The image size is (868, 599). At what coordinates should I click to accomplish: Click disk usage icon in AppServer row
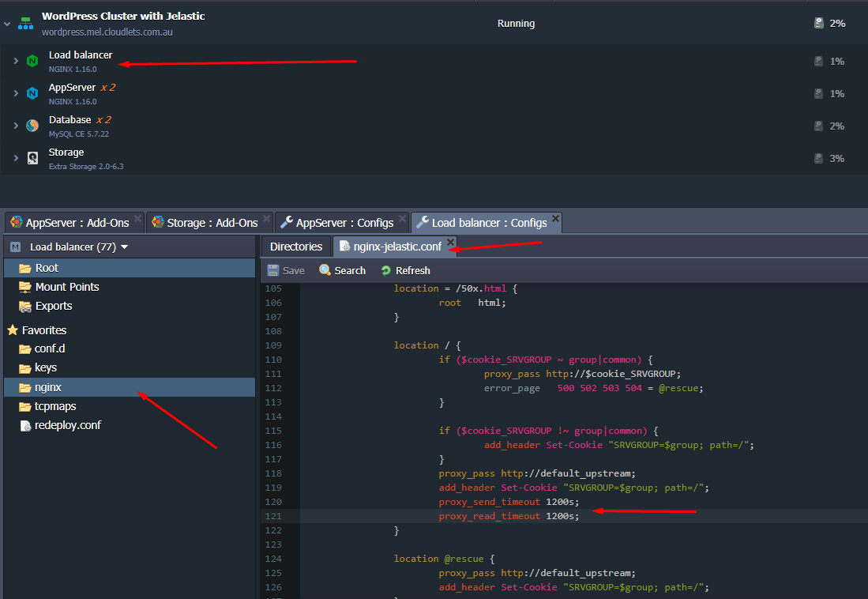tap(818, 94)
